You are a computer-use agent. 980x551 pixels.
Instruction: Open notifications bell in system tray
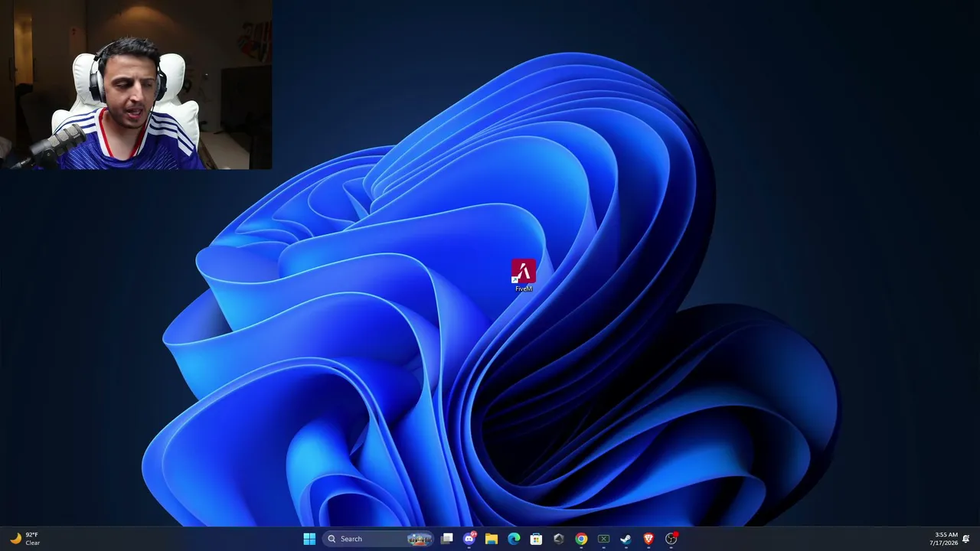[966, 539]
